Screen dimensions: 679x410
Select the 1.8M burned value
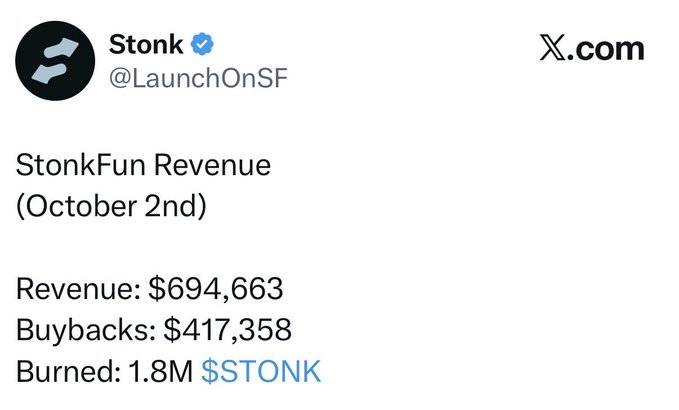click(161, 371)
